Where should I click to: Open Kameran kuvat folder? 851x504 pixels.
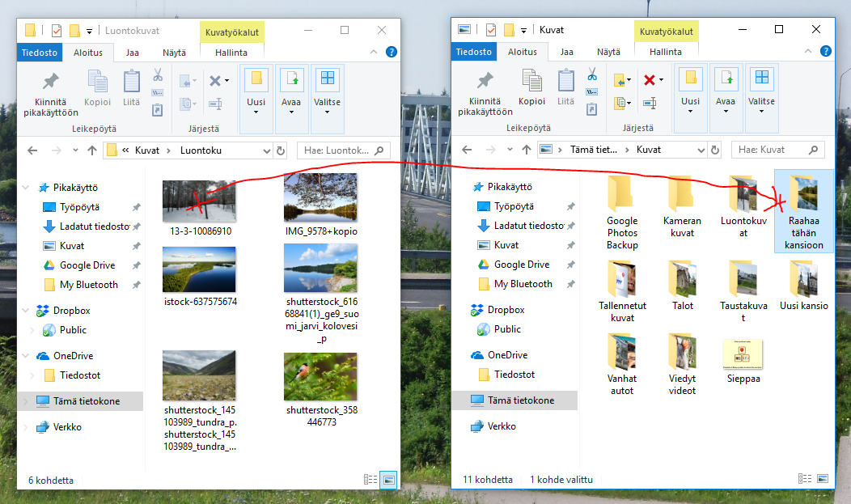(682, 207)
